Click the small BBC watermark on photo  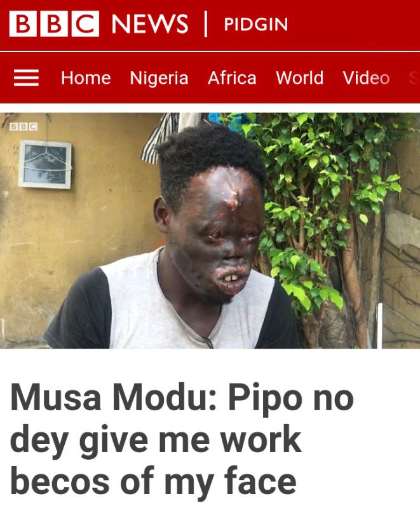24,126
